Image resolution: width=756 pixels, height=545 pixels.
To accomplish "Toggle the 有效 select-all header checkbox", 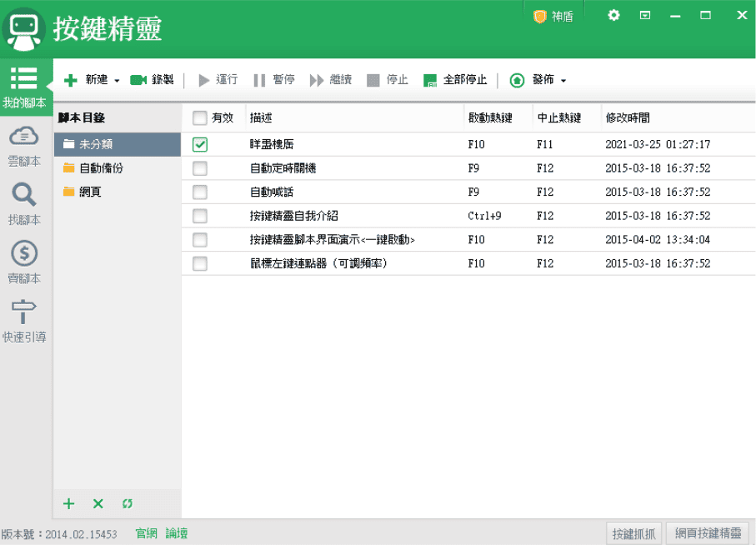I will pos(200,118).
